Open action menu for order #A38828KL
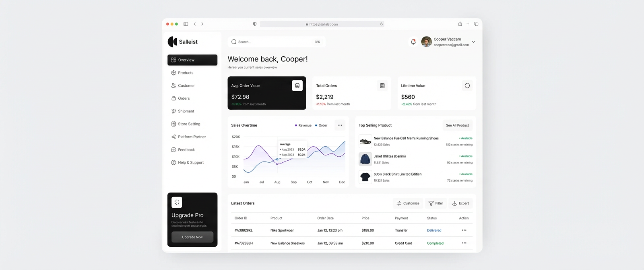The width and height of the screenshot is (644, 270). click(x=464, y=230)
